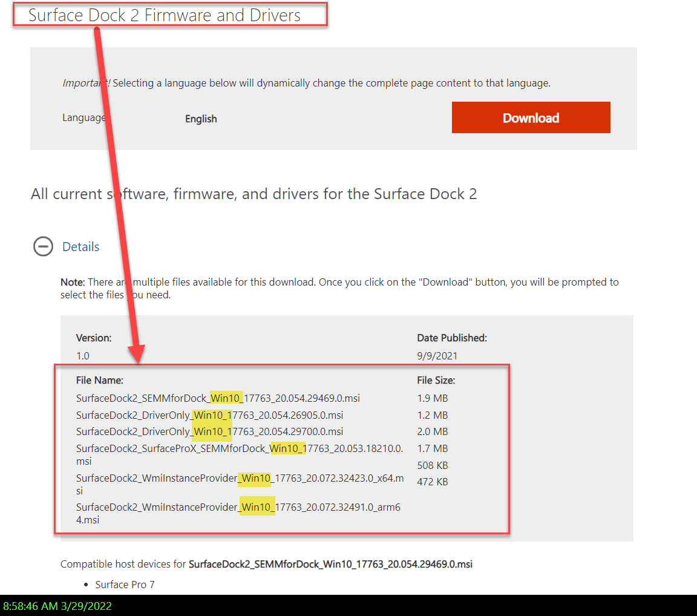This screenshot has height=616, width=697.
Task: Select the SEMMforDock 20.054.29469.0.msi file name
Action: tap(218, 398)
